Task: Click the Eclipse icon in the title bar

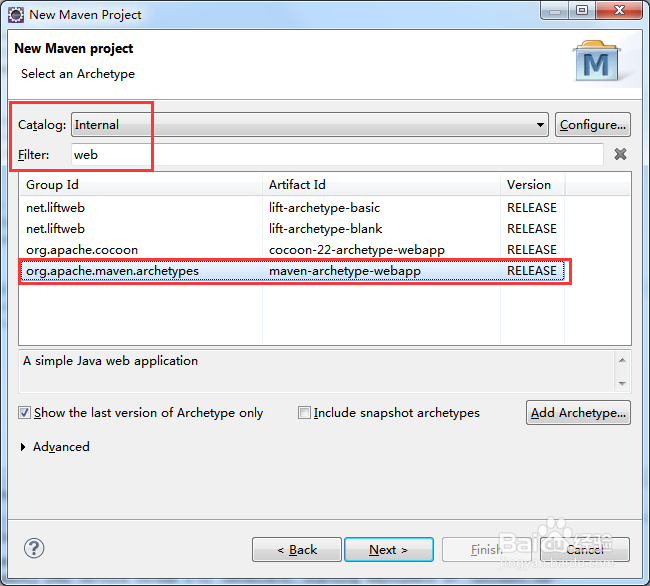Action: click(x=16, y=15)
